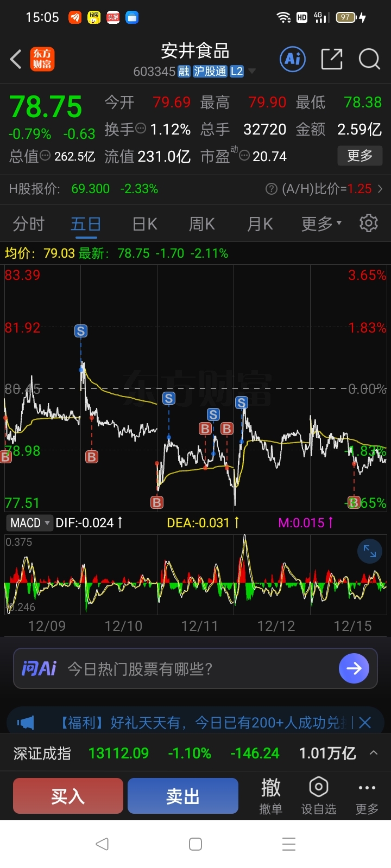Tap the B marker on 12/15
Screen dimensions: 391x868
[x=354, y=502]
